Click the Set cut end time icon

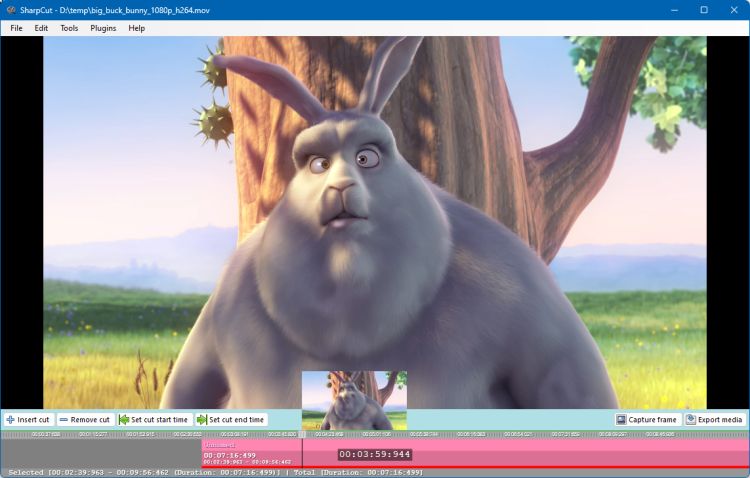[202, 420]
